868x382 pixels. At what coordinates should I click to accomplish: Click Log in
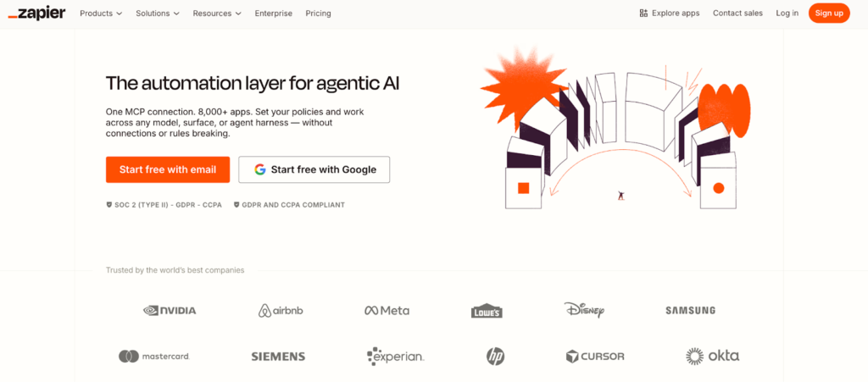(x=787, y=14)
